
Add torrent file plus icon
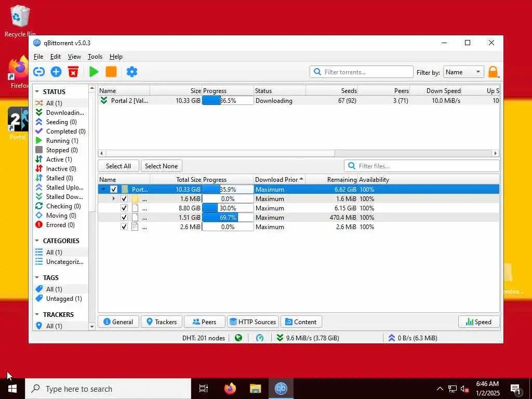[56, 72]
